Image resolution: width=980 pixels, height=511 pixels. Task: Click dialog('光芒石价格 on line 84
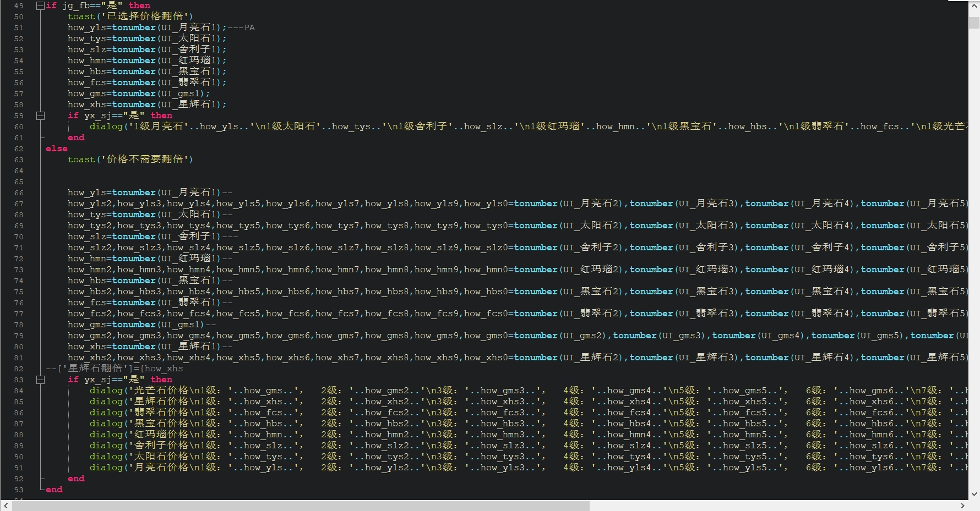[139, 391]
